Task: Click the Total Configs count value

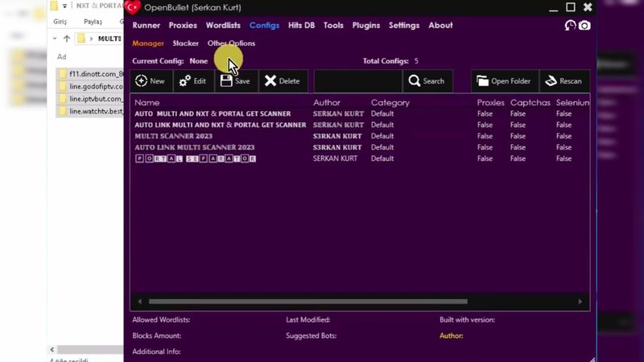Action: tap(416, 61)
